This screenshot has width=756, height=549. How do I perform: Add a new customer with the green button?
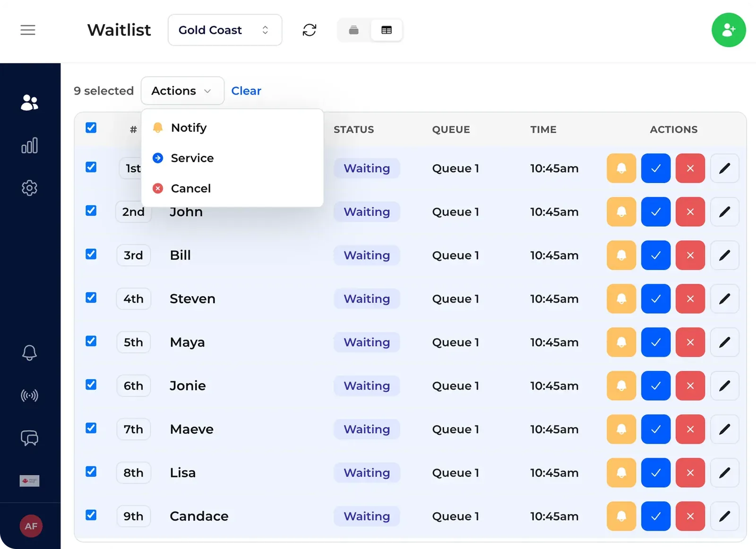click(x=729, y=30)
